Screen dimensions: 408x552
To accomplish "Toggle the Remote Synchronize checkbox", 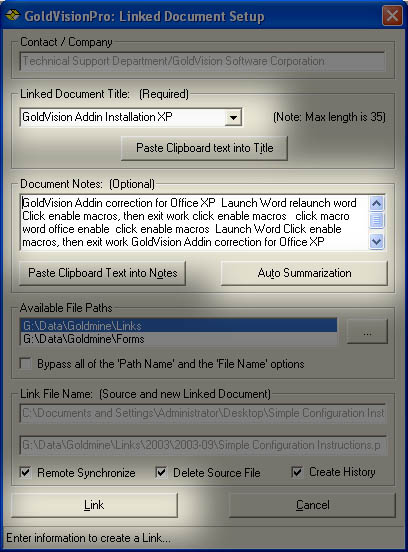I will click(x=25, y=472).
